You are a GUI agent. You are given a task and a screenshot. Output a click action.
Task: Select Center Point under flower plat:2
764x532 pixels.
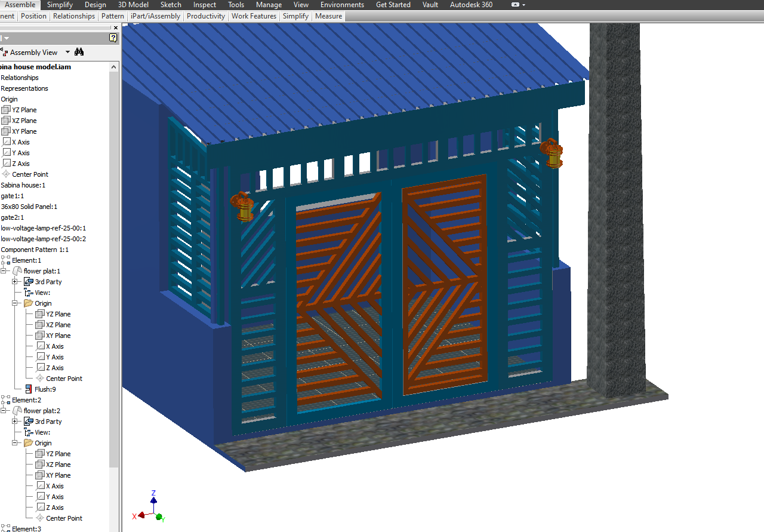59,518
